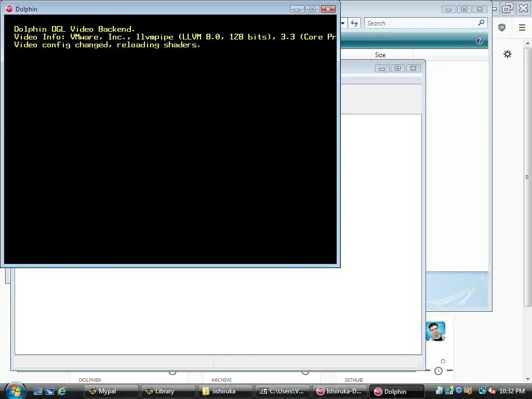Switch to iishiruka folder taskbar button
The width and height of the screenshot is (532, 399).
(x=225, y=391)
